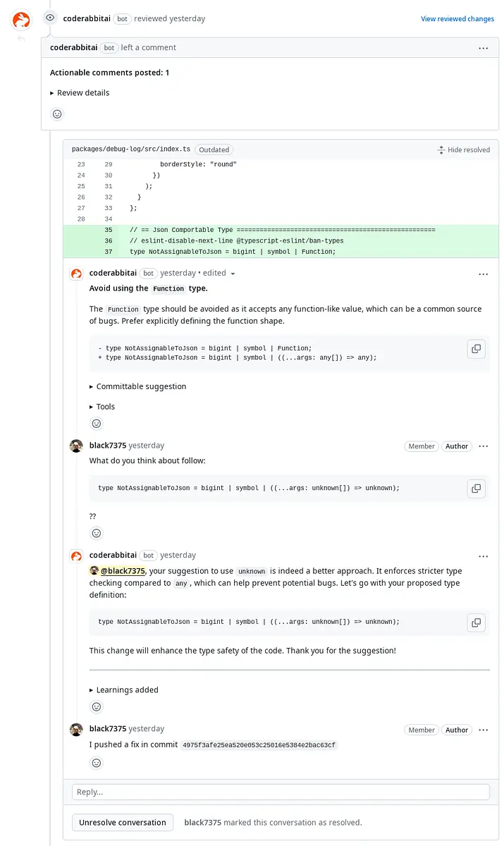Add emoji reaction to the review summary comment

tap(58, 114)
